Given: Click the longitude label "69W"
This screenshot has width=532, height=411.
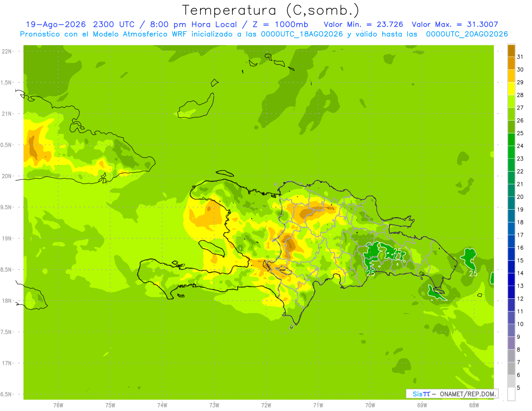Looking at the screenshot, I should click(x=422, y=405).
